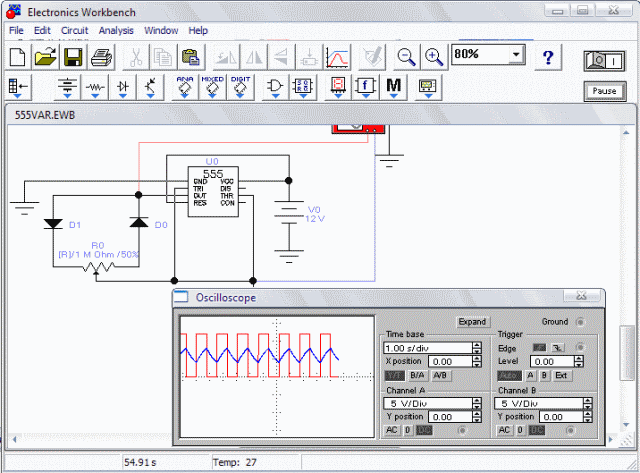
Task: Open the Controls parts bin
Action: pos(365,87)
